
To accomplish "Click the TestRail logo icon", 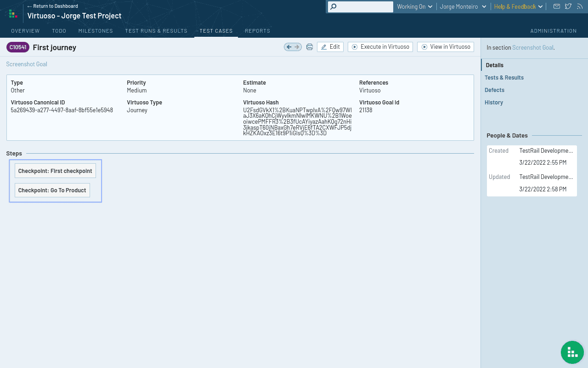I will (x=13, y=13).
